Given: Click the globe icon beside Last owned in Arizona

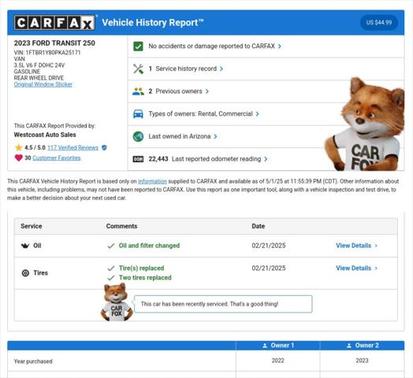Looking at the screenshot, I should 138,136.
